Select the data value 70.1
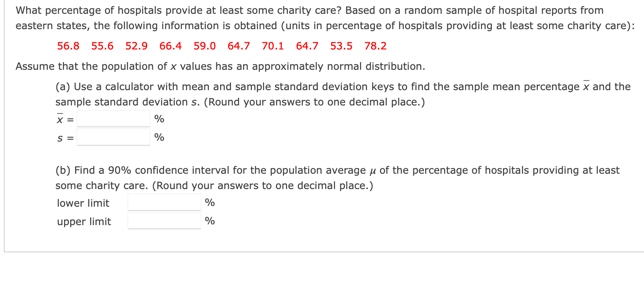This screenshot has width=644, height=283. (x=273, y=46)
